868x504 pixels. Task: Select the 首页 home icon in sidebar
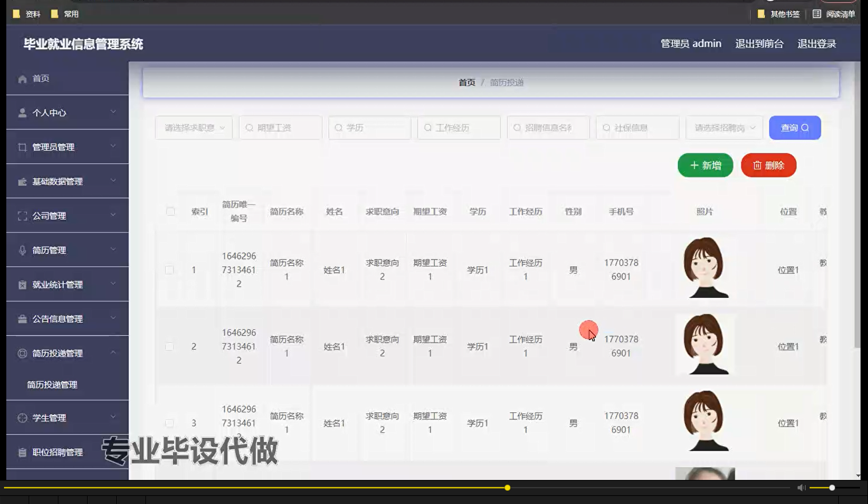[22, 78]
